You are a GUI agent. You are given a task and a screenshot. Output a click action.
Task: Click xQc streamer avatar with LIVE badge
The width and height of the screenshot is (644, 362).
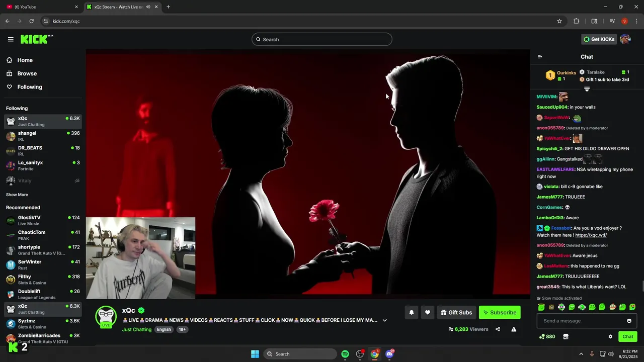tap(106, 317)
